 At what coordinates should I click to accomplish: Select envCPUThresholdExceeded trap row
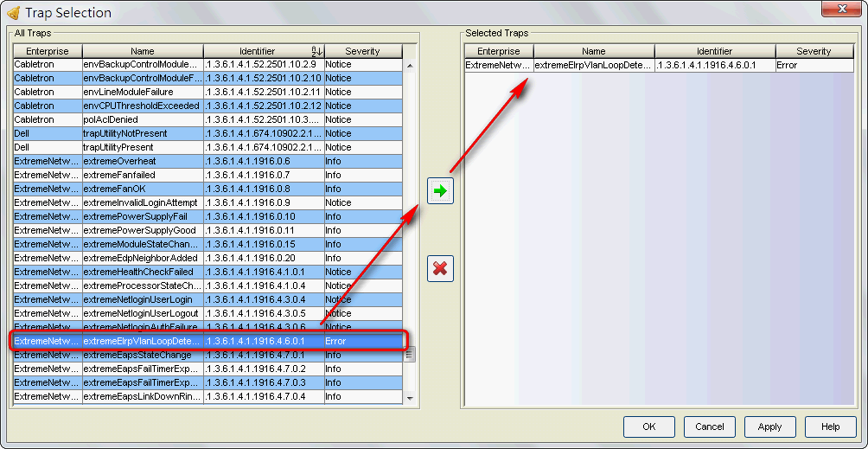pyautogui.click(x=207, y=106)
